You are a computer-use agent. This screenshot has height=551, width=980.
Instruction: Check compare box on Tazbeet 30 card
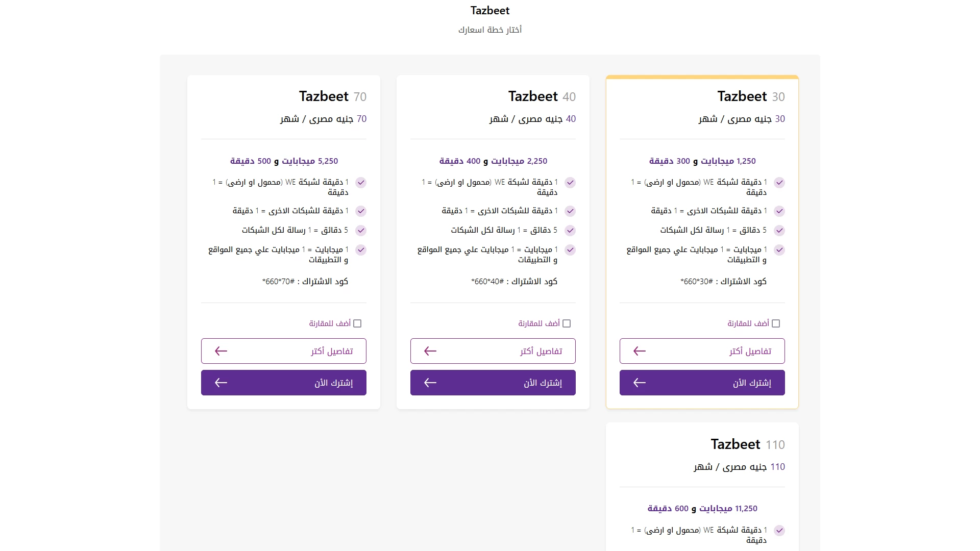point(776,323)
